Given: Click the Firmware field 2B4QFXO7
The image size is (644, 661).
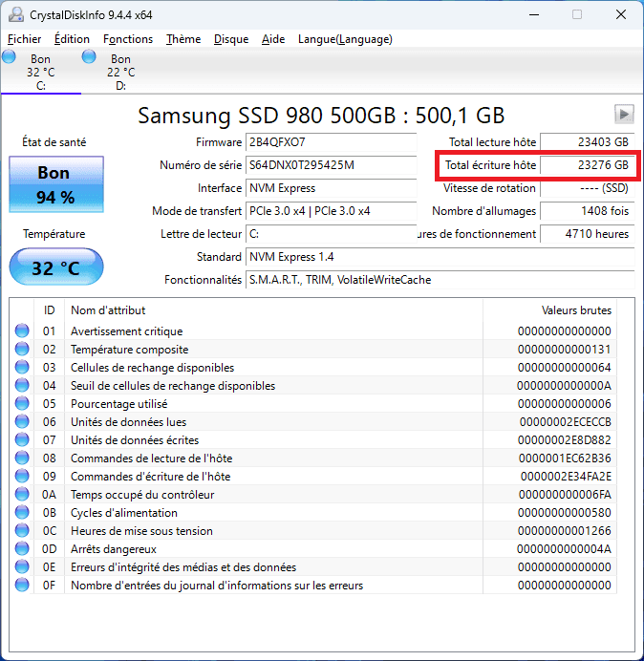Looking at the screenshot, I should tap(331, 142).
